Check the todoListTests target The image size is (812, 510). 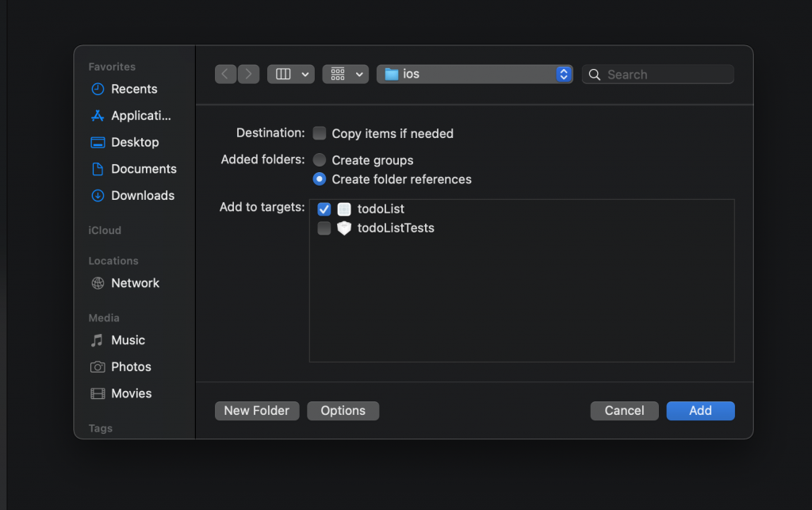(324, 228)
